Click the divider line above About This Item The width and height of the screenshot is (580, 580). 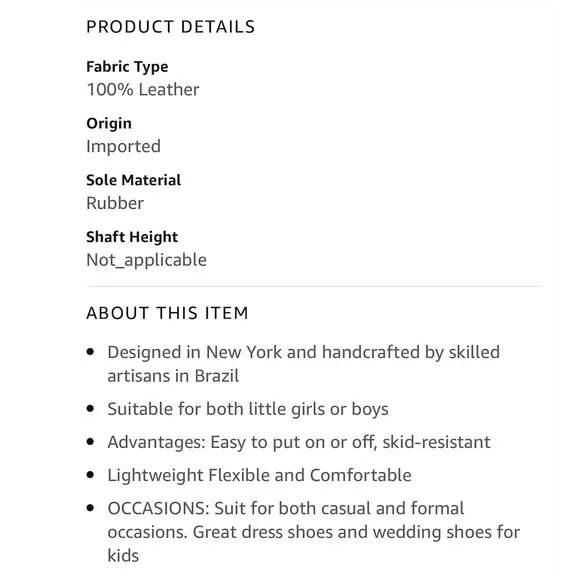(314, 286)
